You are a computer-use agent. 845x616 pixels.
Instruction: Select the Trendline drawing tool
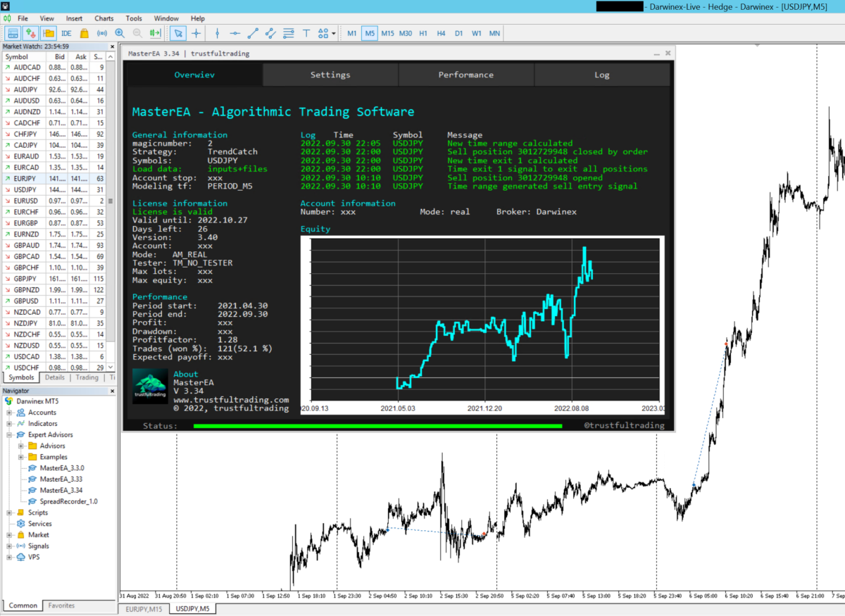(x=252, y=33)
